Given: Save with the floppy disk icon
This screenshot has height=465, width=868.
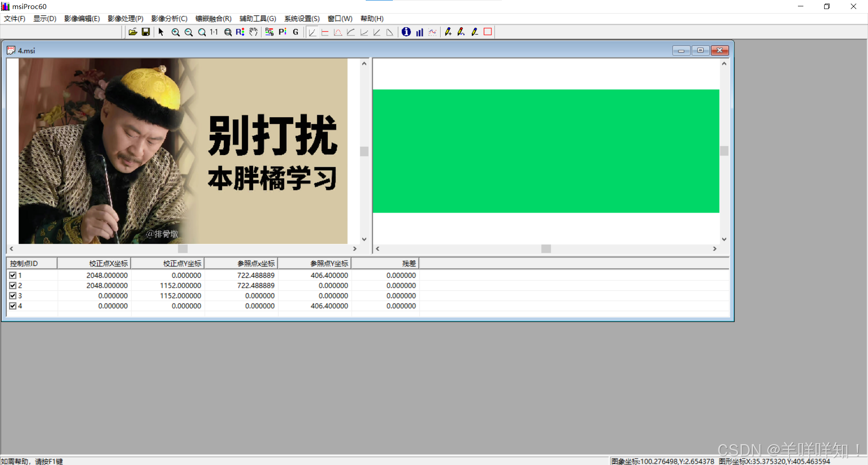Looking at the screenshot, I should tap(146, 32).
